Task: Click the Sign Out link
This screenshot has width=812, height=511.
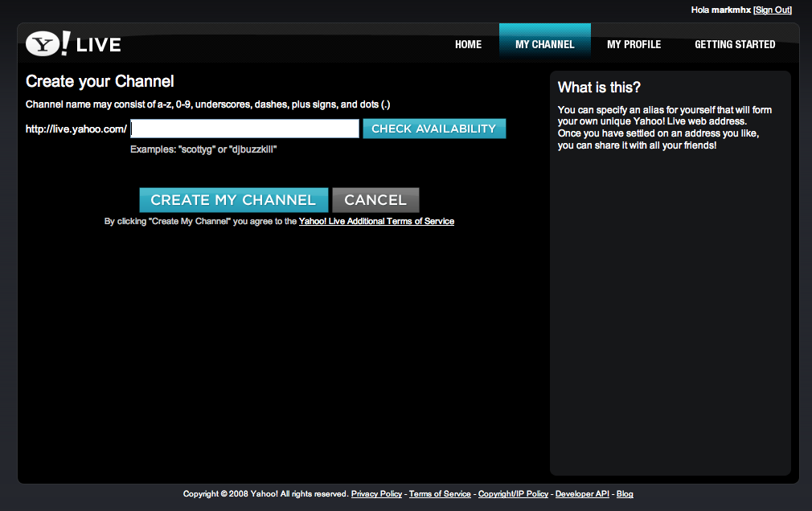Action: (773, 10)
